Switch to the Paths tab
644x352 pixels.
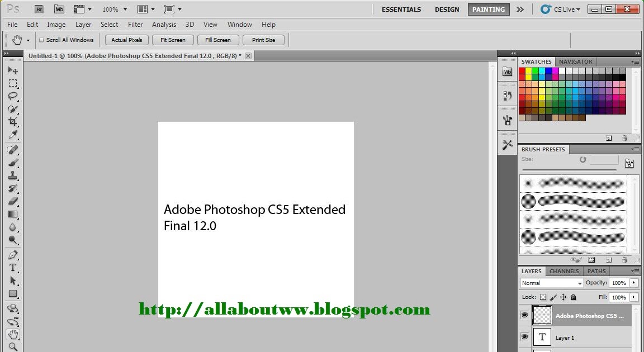pyautogui.click(x=596, y=271)
